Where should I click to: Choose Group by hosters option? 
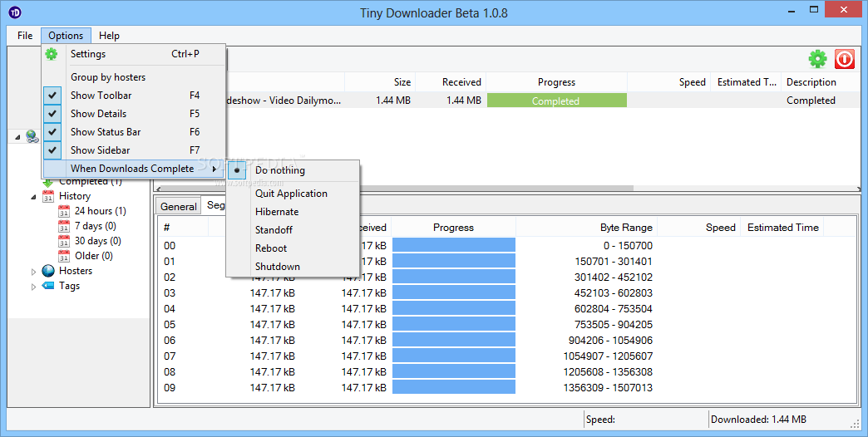tap(134, 77)
